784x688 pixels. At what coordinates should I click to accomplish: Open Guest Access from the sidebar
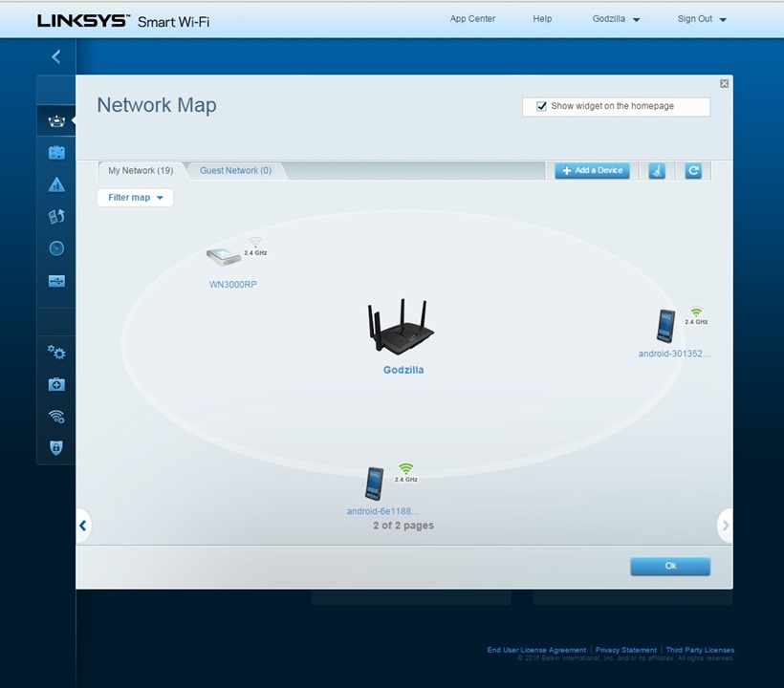coord(56,153)
